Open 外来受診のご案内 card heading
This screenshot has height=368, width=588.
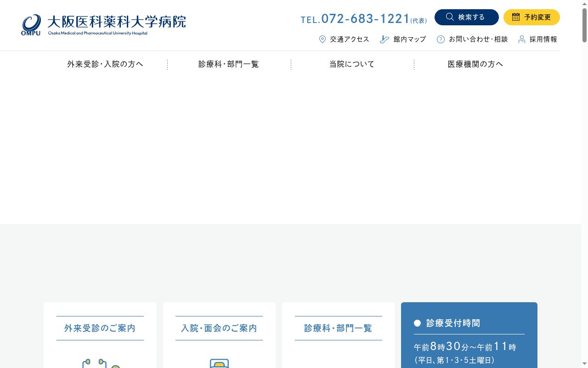100,328
